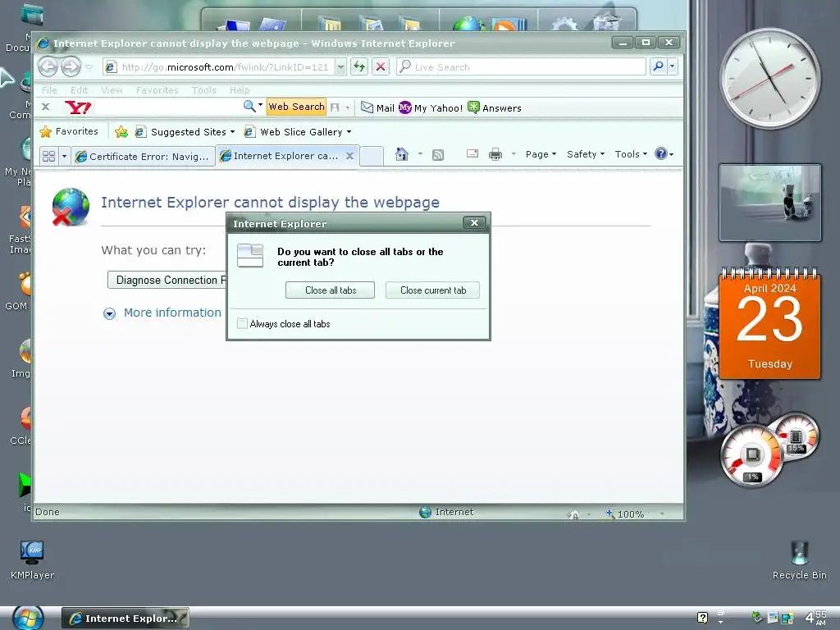Open a new blank tab
This screenshot has height=630, width=840.
[x=372, y=156]
